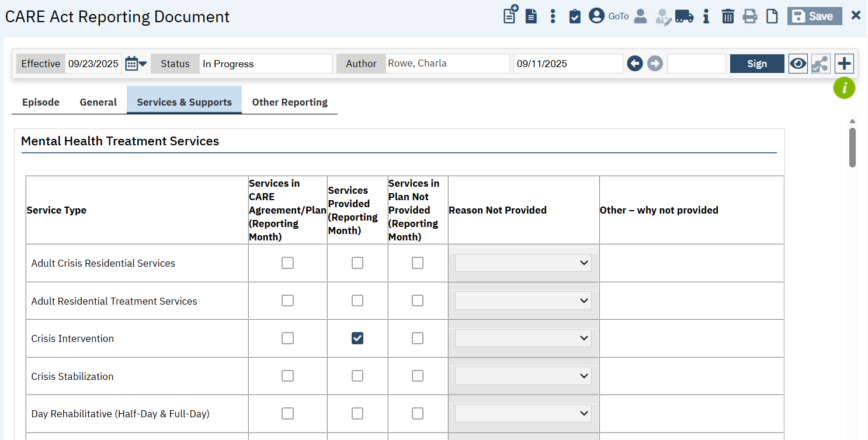Click the new document icon with plus
This screenshot has height=440, width=868.
pos(511,15)
